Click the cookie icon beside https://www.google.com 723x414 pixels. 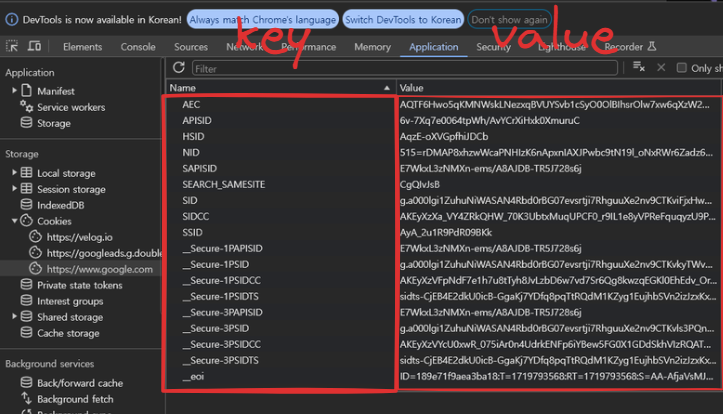[36, 268]
